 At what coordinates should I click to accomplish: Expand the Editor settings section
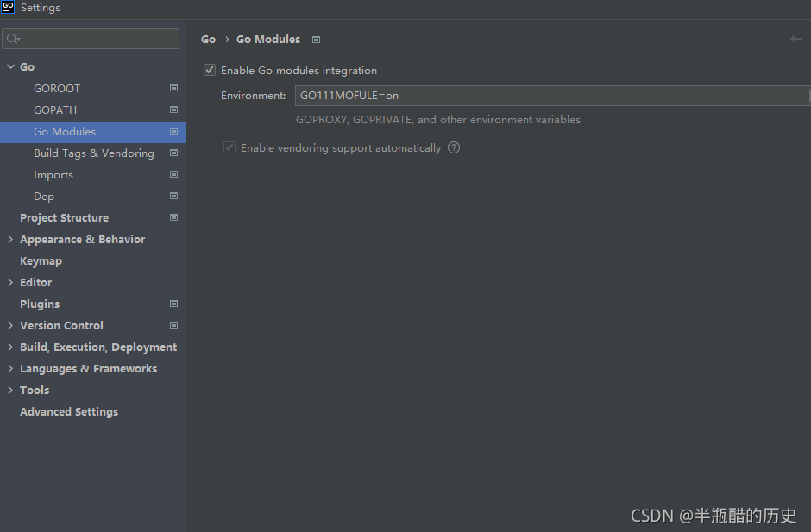9,282
